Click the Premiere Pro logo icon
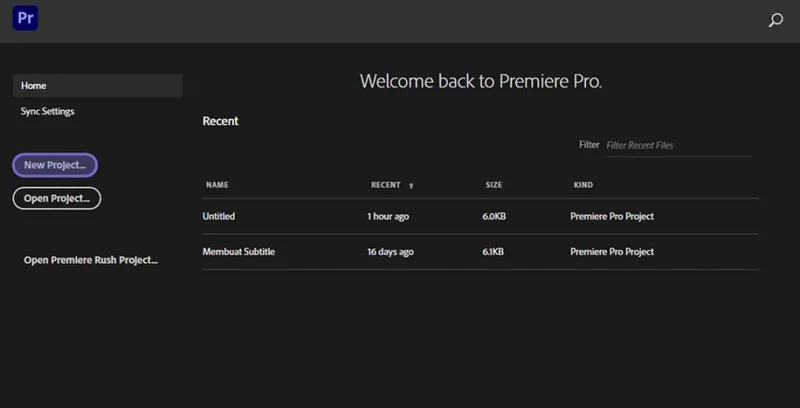 tap(26, 18)
